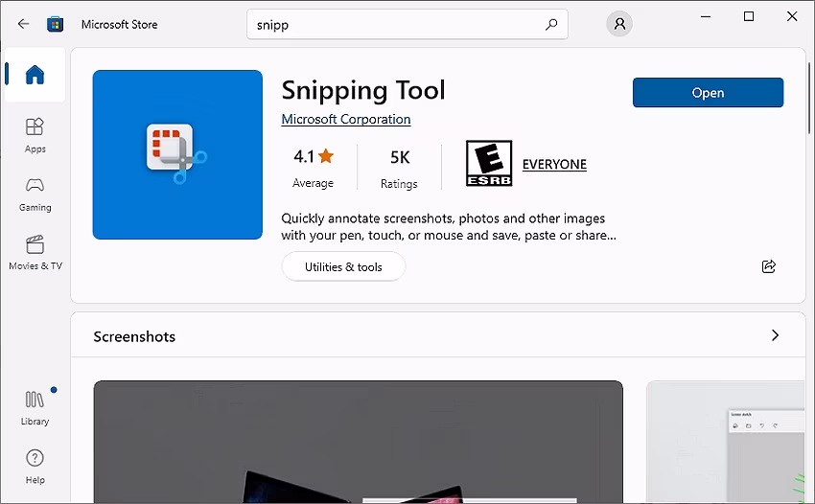Close the Microsoft Store window

point(792,16)
